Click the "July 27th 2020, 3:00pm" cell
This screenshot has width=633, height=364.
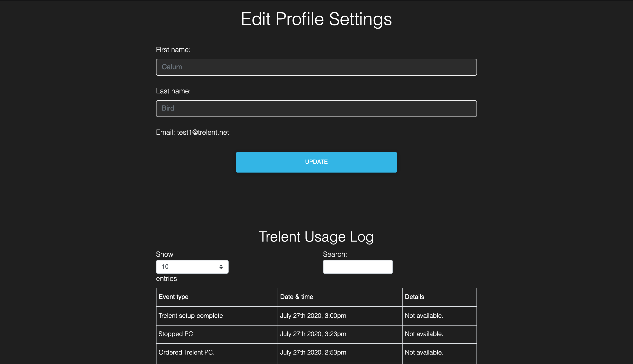click(340, 316)
